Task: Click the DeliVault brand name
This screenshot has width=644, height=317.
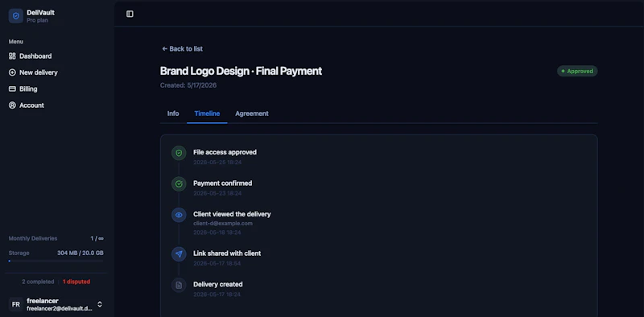Action: click(x=41, y=12)
